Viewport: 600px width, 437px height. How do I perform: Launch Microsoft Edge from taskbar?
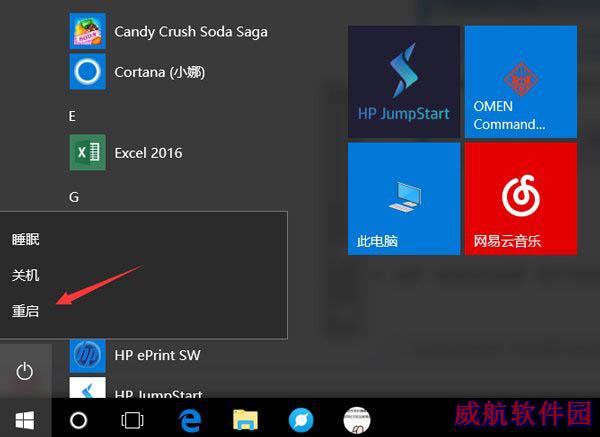pyautogui.click(x=190, y=420)
